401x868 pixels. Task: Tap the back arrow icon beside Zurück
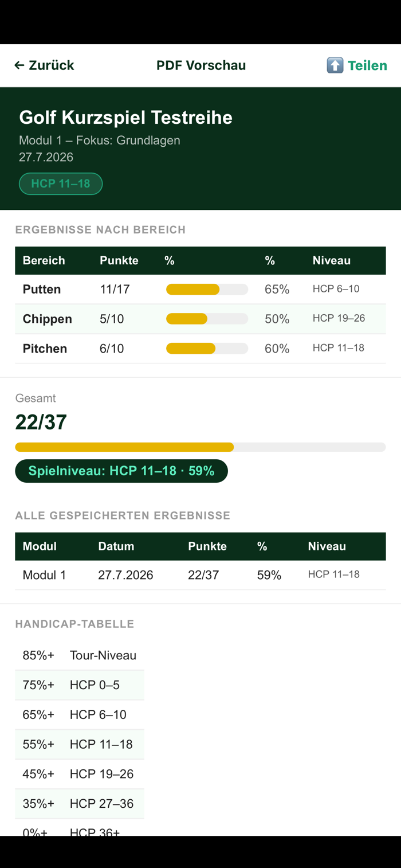point(19,65)
